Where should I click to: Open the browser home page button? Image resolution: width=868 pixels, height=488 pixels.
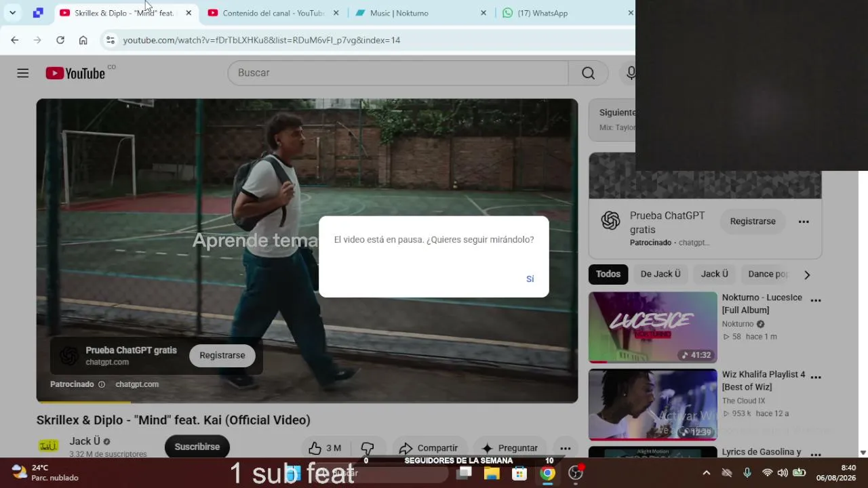pos(83,40)
